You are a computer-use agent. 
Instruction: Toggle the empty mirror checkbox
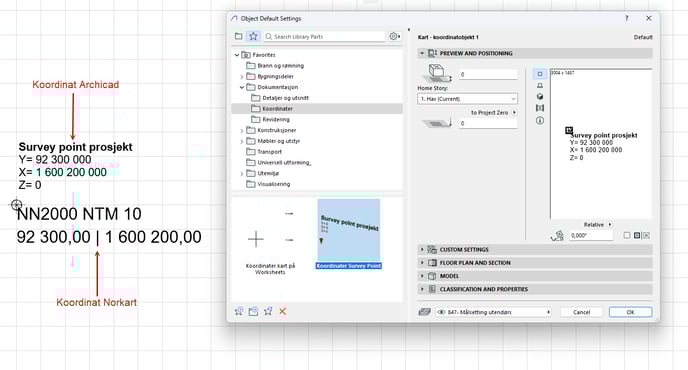click(x=627, y=236)
